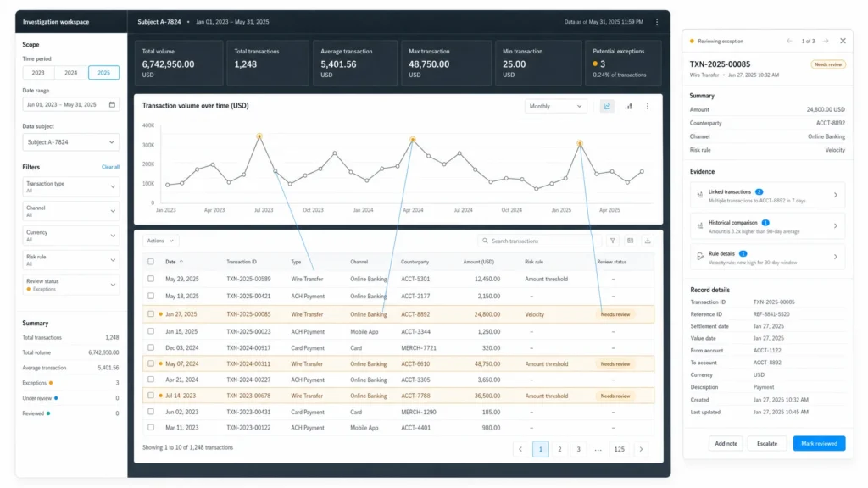Check the May 18, 2025 transaction row
Image resolution: width=868 pixels, height=488 pixels.
coord(151,296)
